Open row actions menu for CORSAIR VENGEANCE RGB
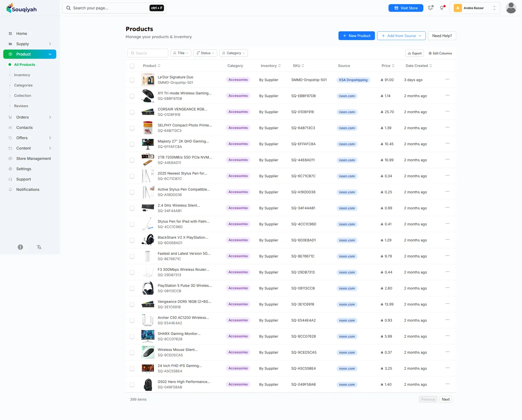This screenshot has height=420, width=522. [x=447, y=112]
